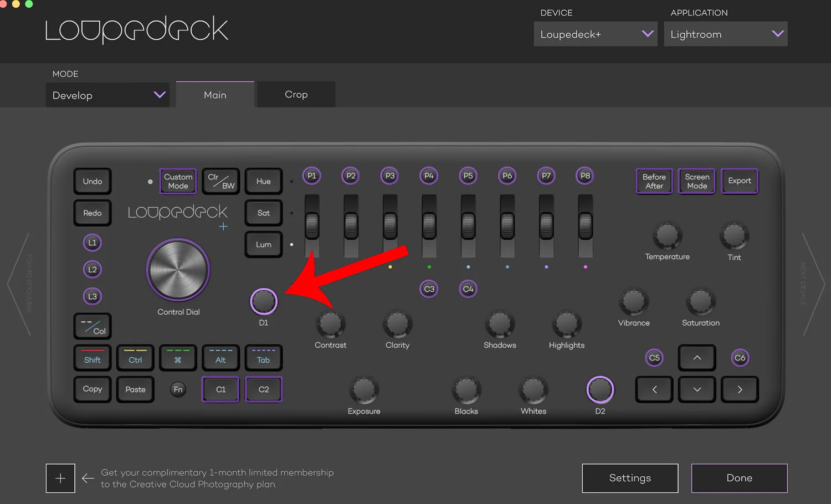Select the C2 key

(x=264, y=389)
